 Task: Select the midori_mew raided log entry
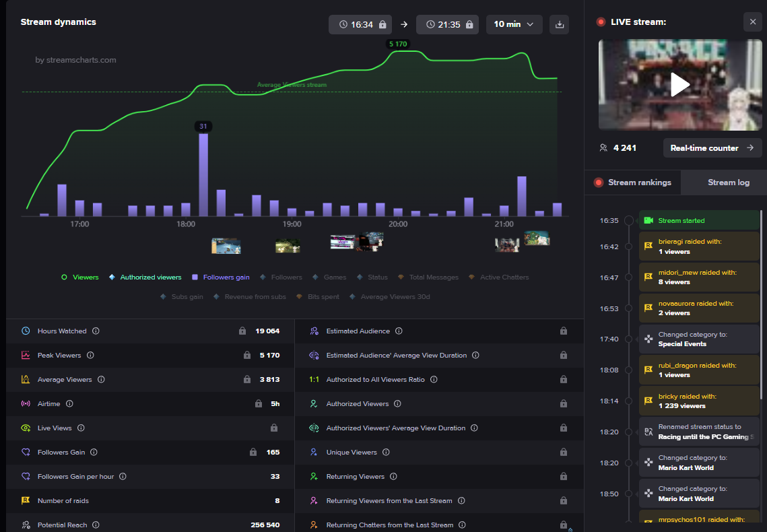[x=699, y=277]
